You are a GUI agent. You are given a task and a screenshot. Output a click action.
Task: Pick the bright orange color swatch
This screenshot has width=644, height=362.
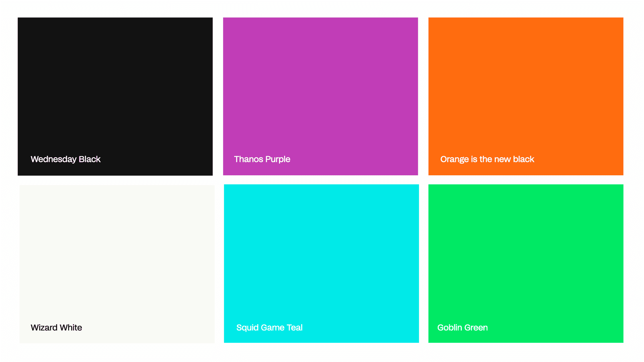pyautogui.click(x=526, y=87)
